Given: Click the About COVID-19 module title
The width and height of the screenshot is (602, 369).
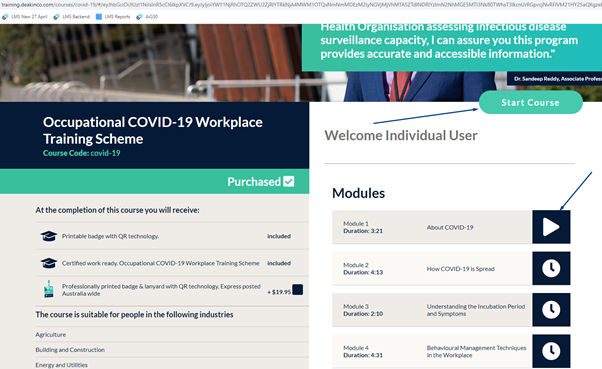Looking at the screenshot, I should click(450, 227).
